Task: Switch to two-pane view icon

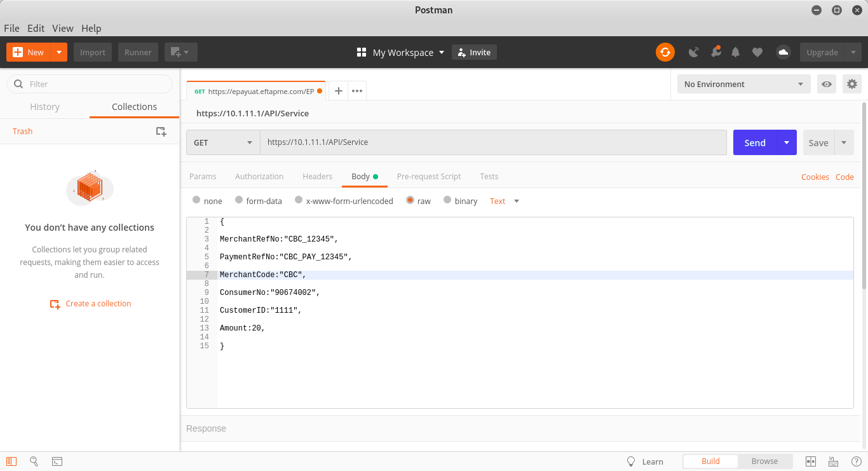Action: [x=811, y=461]
